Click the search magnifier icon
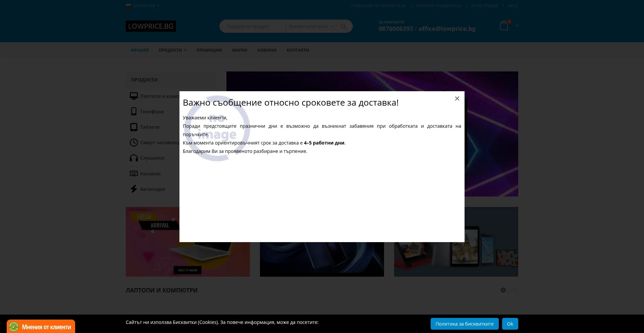 tap(343, 26)
